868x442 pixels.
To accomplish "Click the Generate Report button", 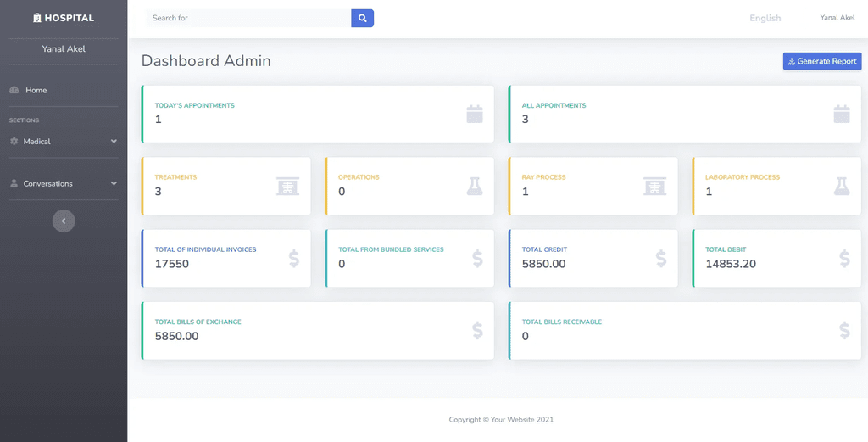I will pos(822,61).
